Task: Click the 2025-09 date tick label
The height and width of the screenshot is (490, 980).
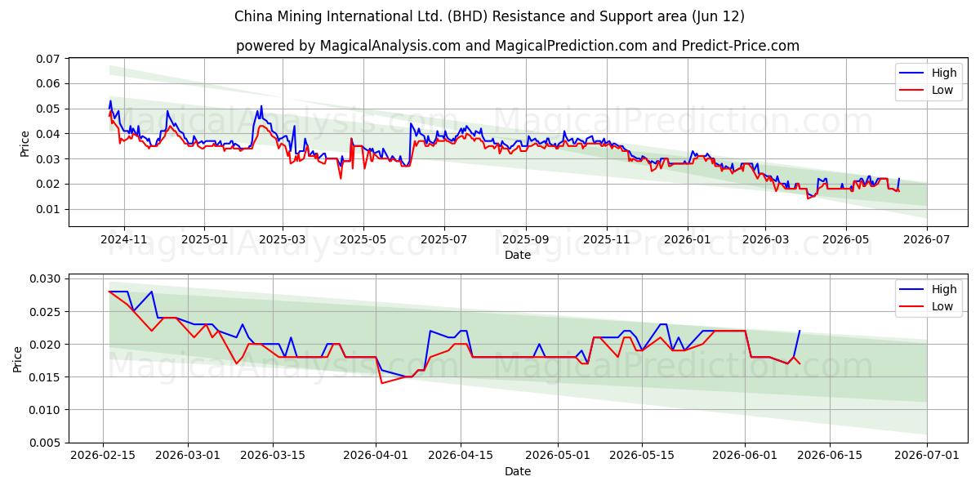Action: [x=525, y=240]
